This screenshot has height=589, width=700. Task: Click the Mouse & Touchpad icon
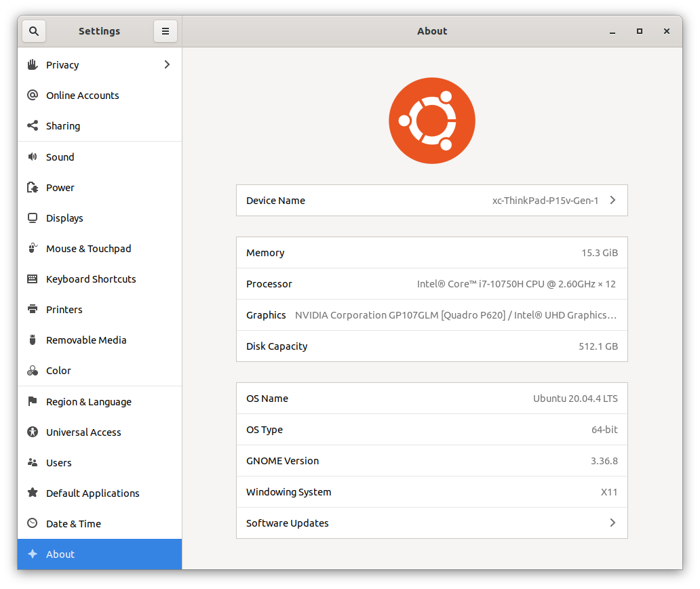32,248
